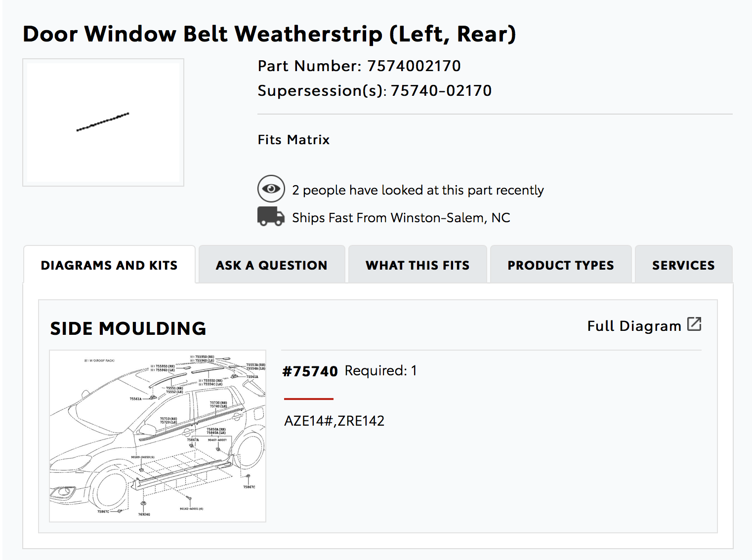Image resolution: width=752 pixels, height=560 pixels.
Task: Switch to the Services tab
Action: point(683,265)
